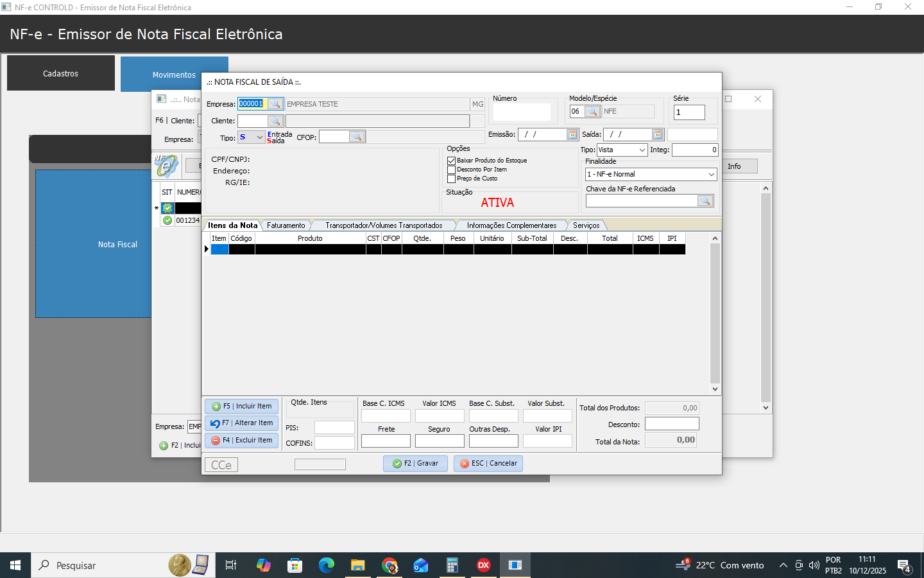Click the Empresa search magnifier icon
924x578 pixels.
(x=275, y=104)
